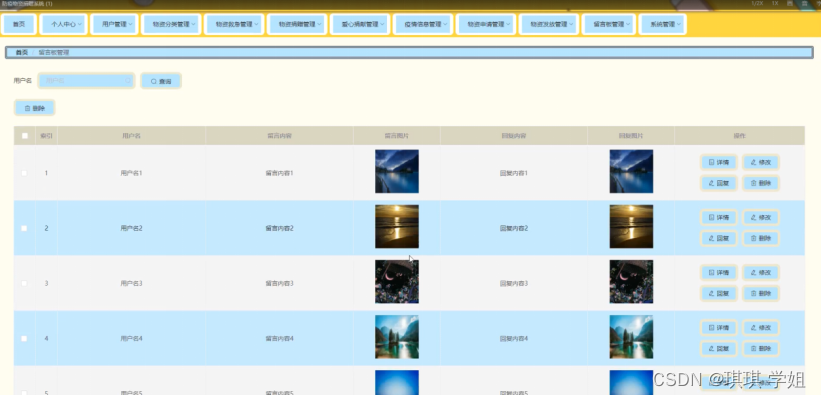The height and width of the screenshot is (398, 821).
Task: Check the checkbox for row 2
Action: coord(24,228)
